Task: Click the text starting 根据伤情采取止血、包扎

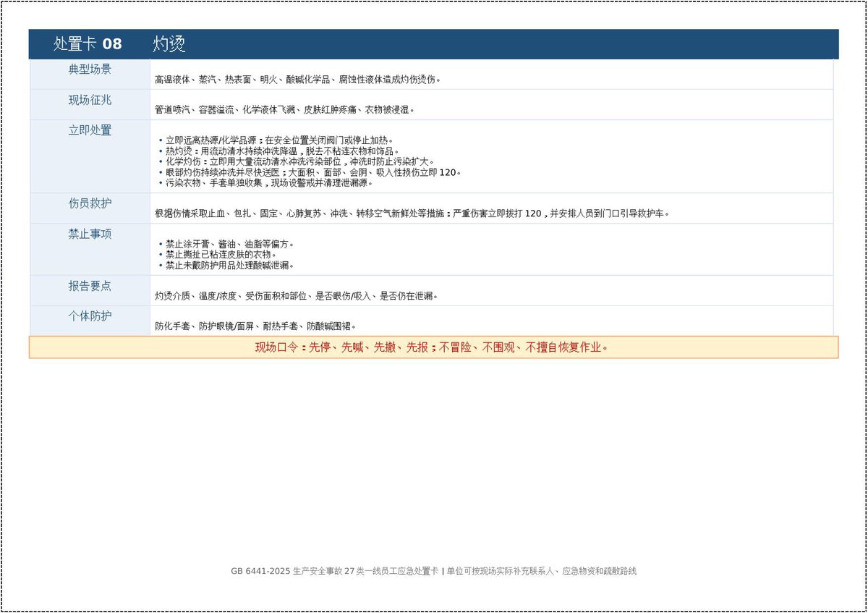Action: (x=412, y=214)
